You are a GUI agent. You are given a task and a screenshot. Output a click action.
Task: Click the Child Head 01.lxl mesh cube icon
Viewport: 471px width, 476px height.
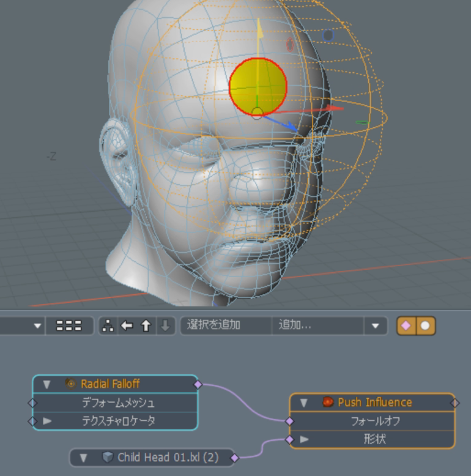tap(108, 458)
